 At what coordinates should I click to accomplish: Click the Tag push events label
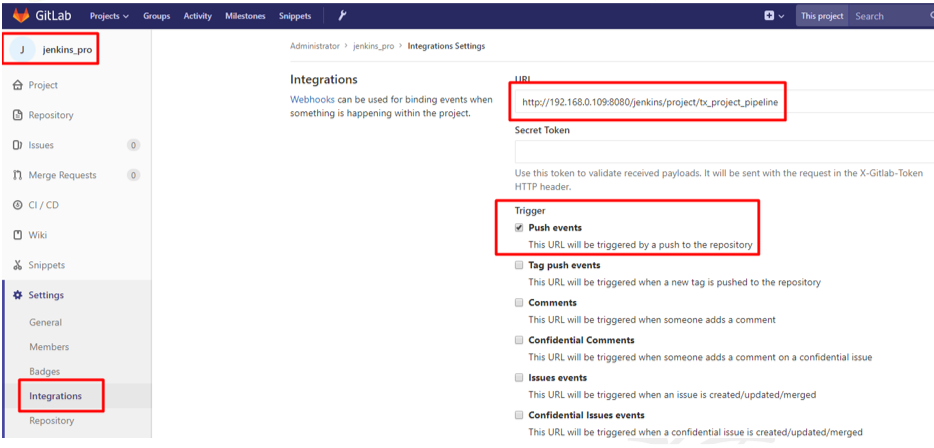point(565,265)
